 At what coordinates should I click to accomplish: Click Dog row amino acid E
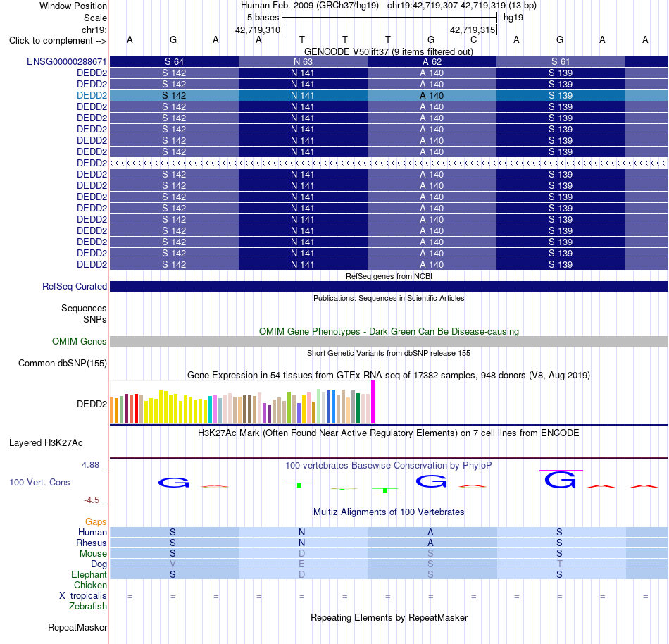301,564
